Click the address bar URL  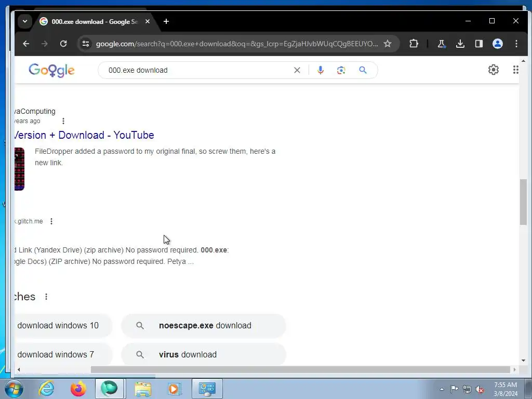pyautogui.click(x=237, y=44)
